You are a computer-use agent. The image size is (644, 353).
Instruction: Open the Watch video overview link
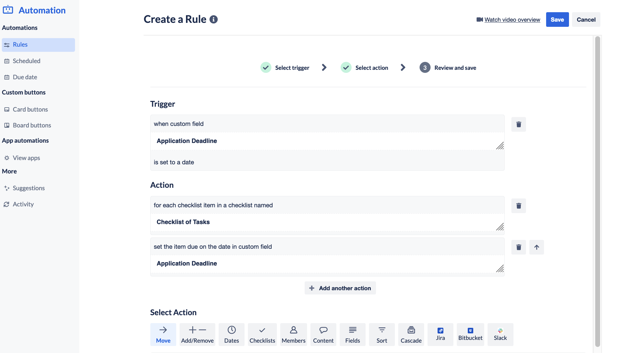pos(512,19)
